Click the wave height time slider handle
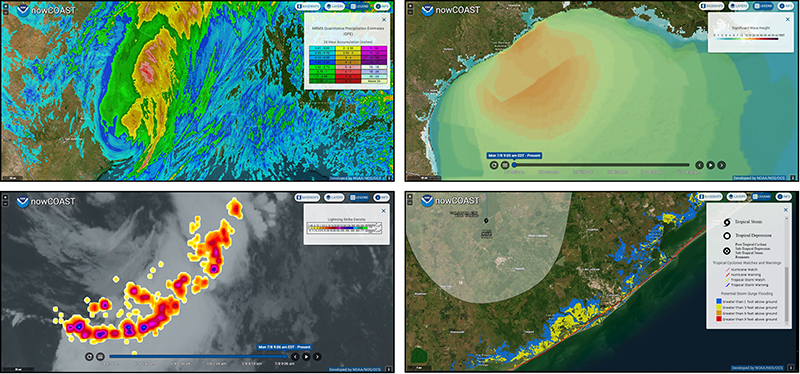 (x=514, y=165)
